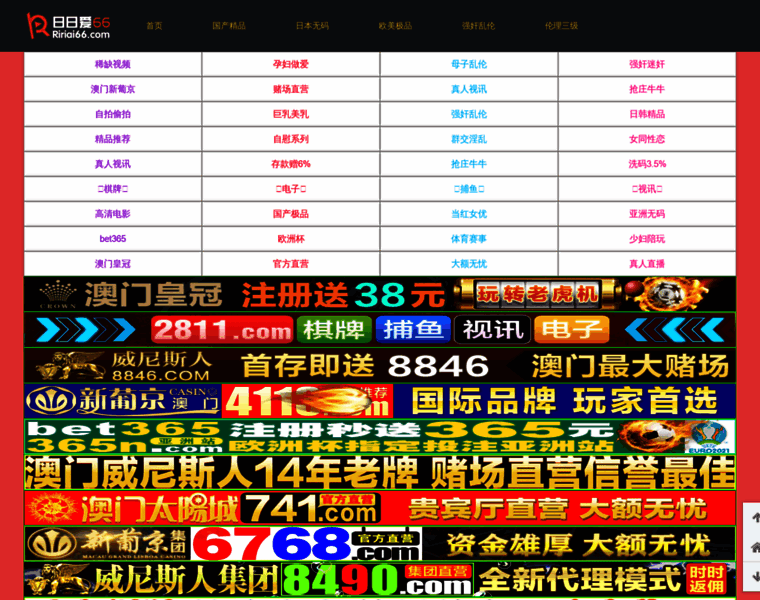The height and width of the screenshot is (600, 760).
Task: Click the 澳门皇冠 注册送38元 banner
Action: pos(380,294)
